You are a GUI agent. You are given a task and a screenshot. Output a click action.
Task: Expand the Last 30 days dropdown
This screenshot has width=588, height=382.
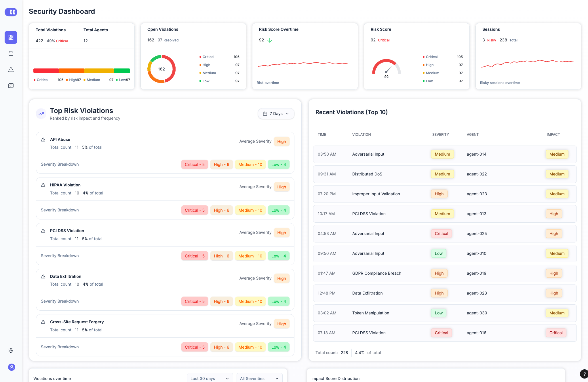tap(210, 378)
